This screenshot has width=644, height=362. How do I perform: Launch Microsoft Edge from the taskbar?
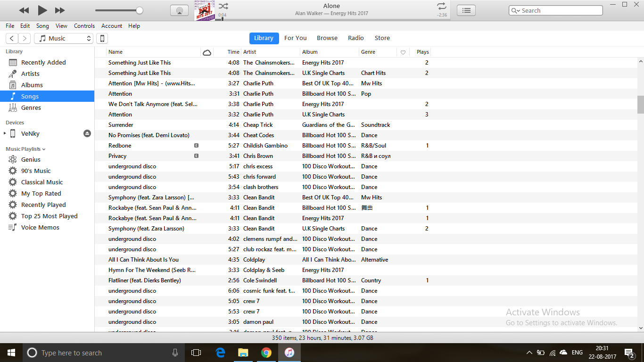click(x=220, y=353)
